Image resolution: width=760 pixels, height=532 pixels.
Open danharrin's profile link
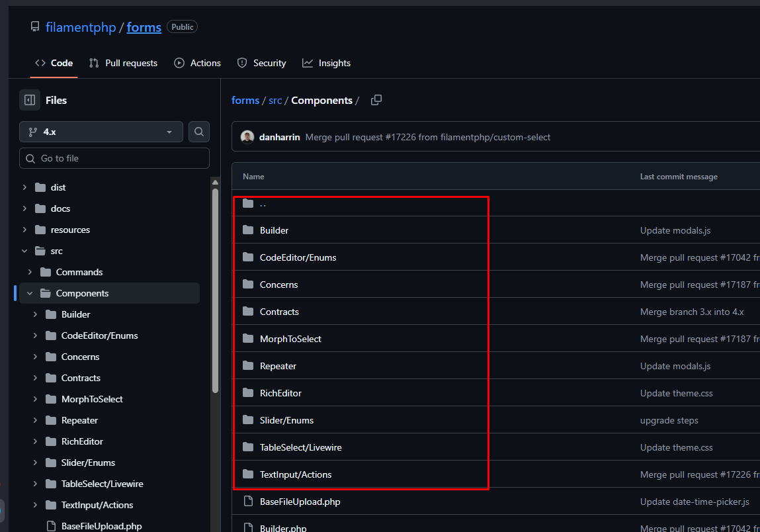coord(280,137)
